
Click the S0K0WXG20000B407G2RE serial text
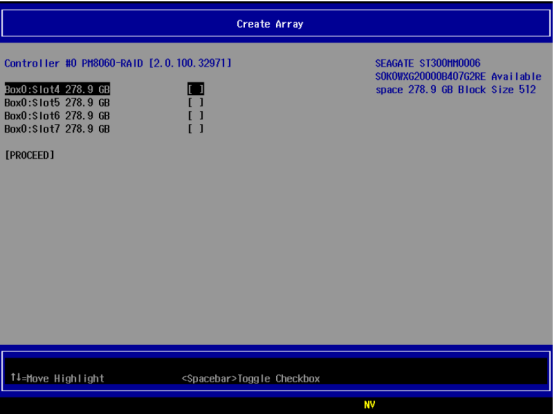point(430,76)
